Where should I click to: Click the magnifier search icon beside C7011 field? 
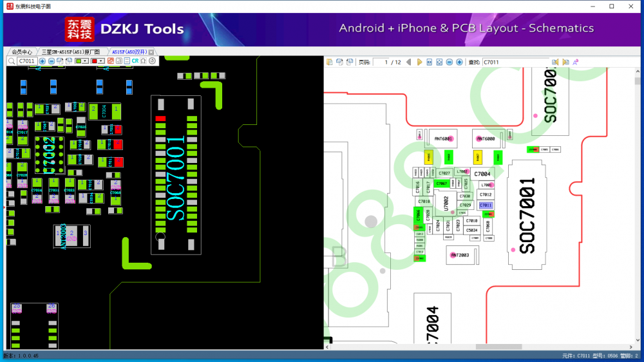[12, 61]
